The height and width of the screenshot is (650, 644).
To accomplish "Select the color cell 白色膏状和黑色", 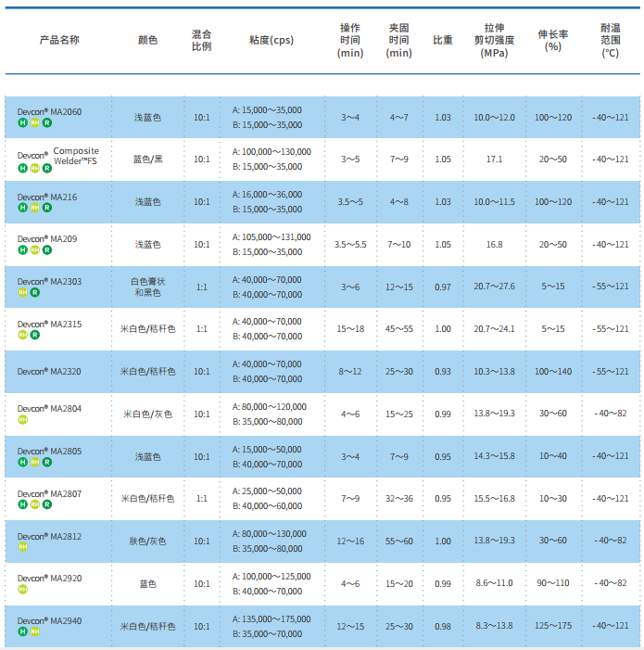I will (148, 287).
